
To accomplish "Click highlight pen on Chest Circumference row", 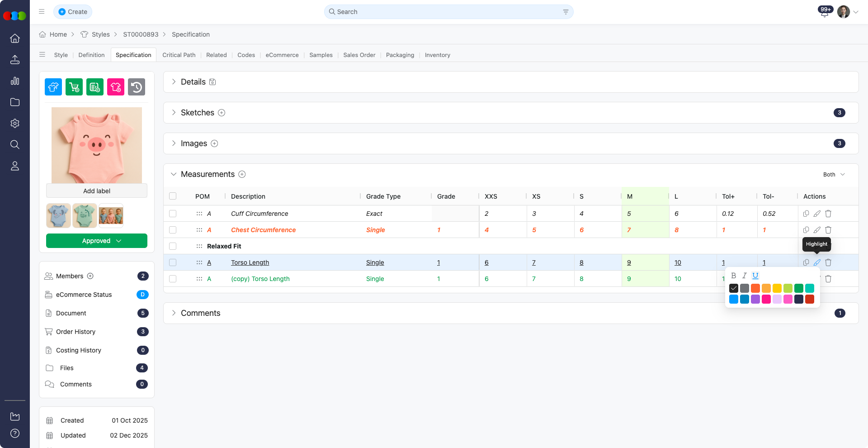I will (817, 230).
